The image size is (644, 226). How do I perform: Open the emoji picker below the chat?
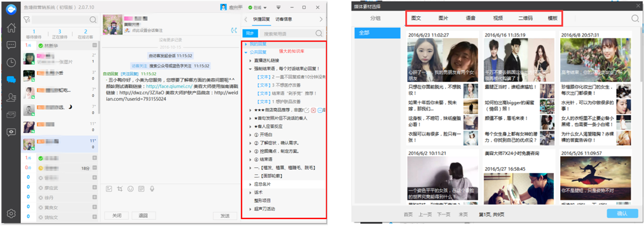point(131,188)
